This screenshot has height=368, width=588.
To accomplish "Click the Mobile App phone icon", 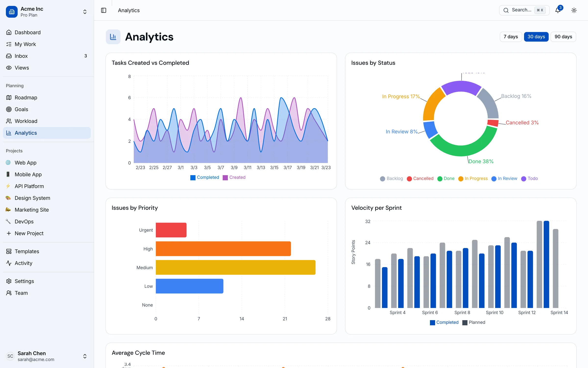I will click(x=8, y=174).
